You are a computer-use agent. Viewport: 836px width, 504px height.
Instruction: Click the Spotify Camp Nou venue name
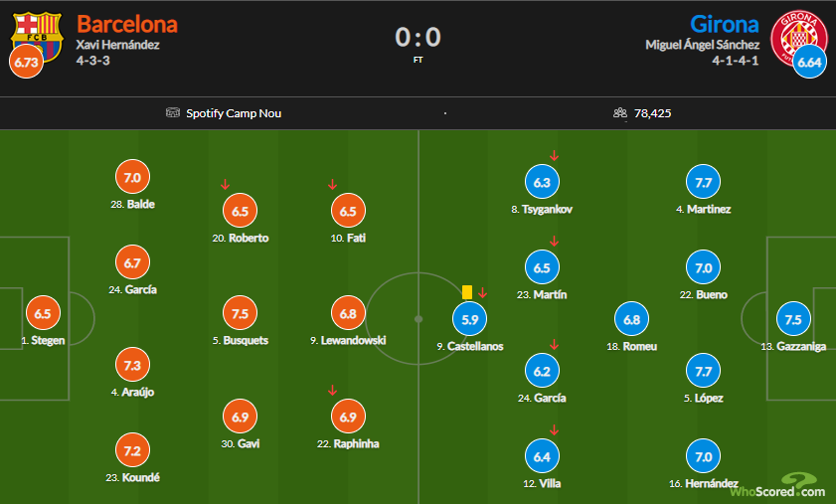(234, 113)
